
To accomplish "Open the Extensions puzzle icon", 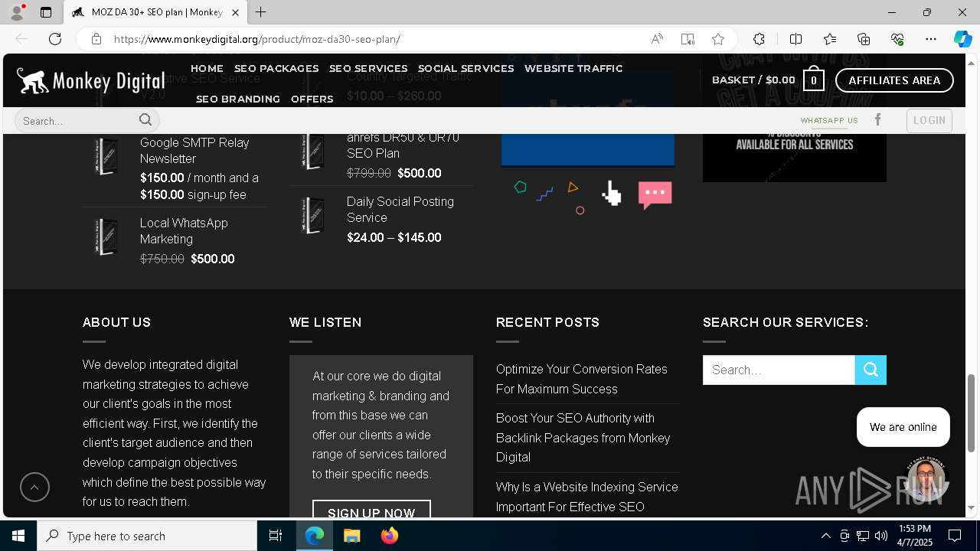I will (759, 39).
